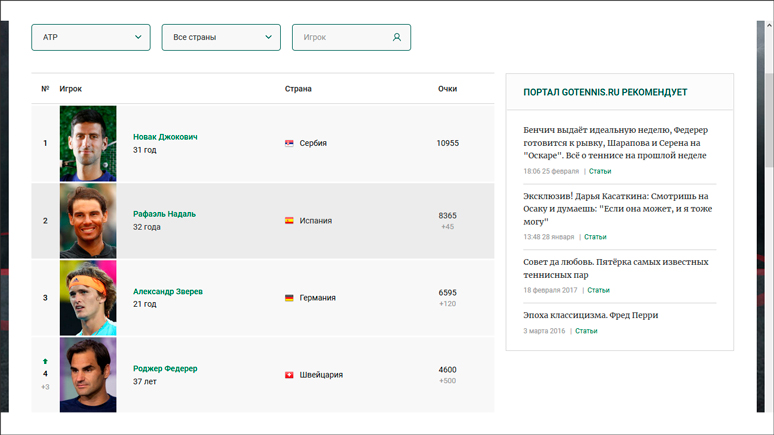
Task: Click Nadal's points value 8365
Action: click(448, 216)
